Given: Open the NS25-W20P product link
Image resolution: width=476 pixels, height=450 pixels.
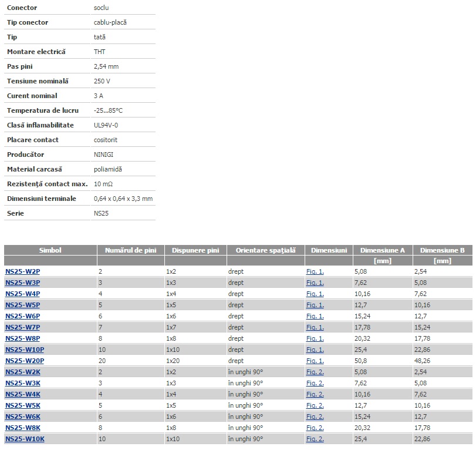Looking at the screenshot, I should click(x=24, y=361).
